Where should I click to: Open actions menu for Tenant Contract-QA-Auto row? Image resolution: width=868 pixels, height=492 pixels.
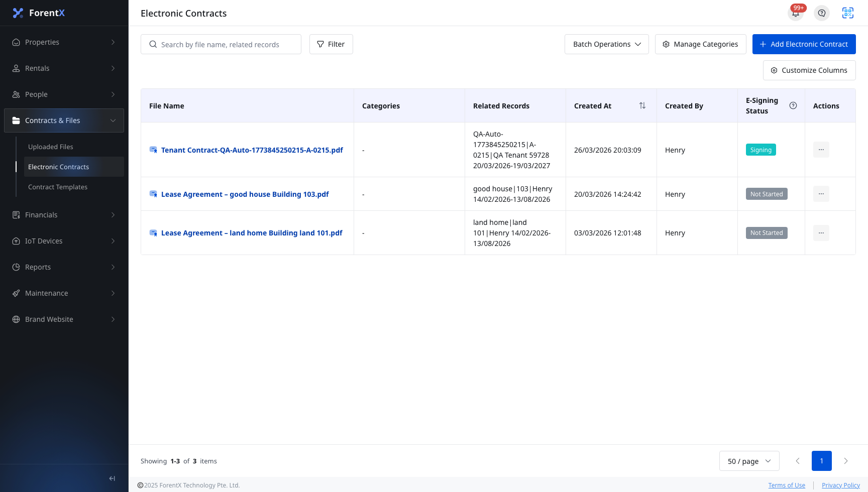[x=821, y=150]
